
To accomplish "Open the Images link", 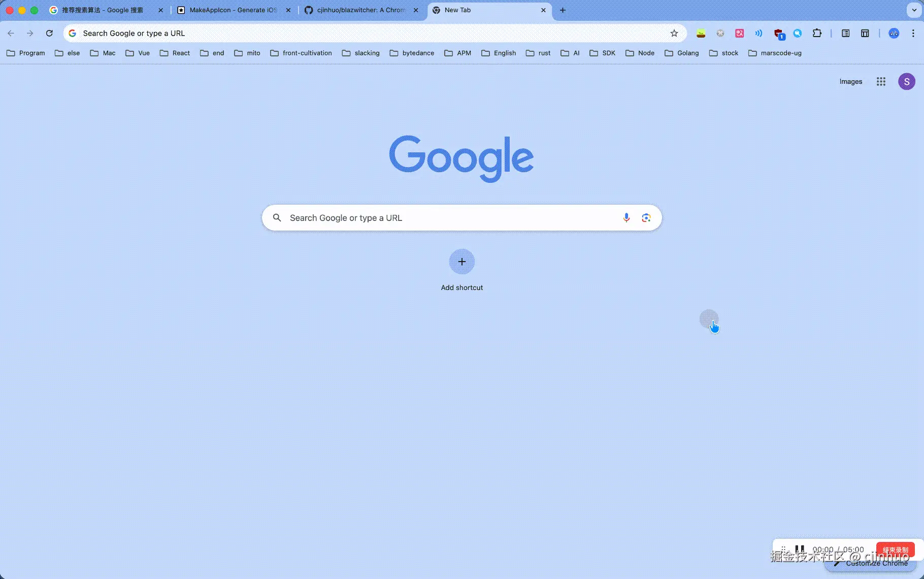I will tap(851, 82).
